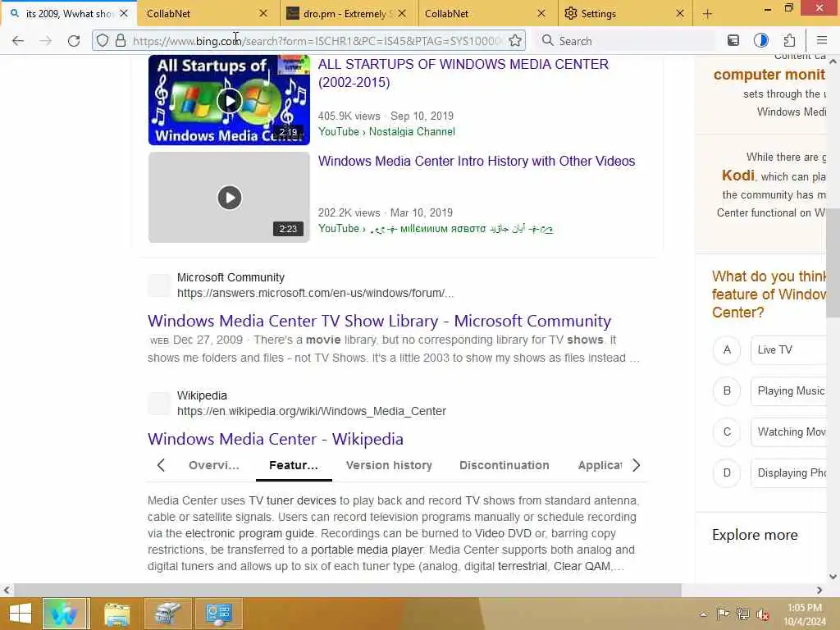Close the dro.pm tab
840x630 pixels.
[x=402, y=13]
